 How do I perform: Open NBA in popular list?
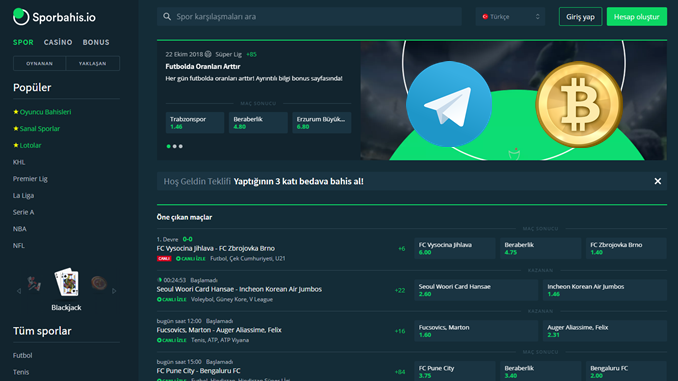19,229
